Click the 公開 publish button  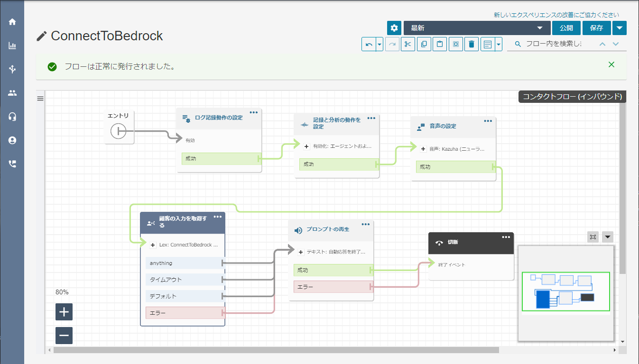coord(566,28)
